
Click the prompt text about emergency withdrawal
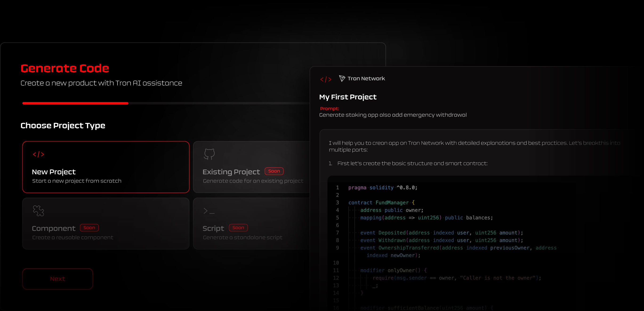coord(393,115)
